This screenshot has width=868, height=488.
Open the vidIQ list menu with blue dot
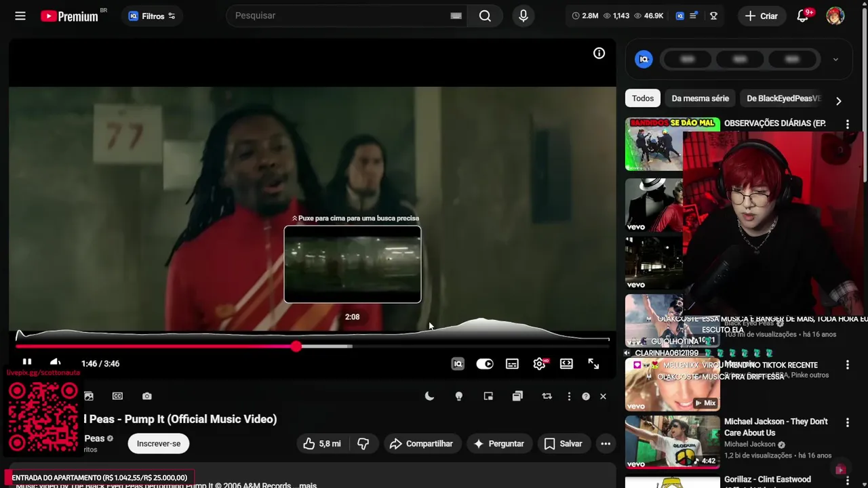click(694, 16)
